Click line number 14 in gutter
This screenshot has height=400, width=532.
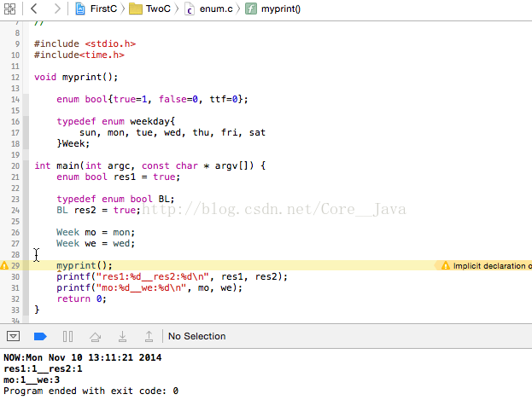(x=15, y=100)
